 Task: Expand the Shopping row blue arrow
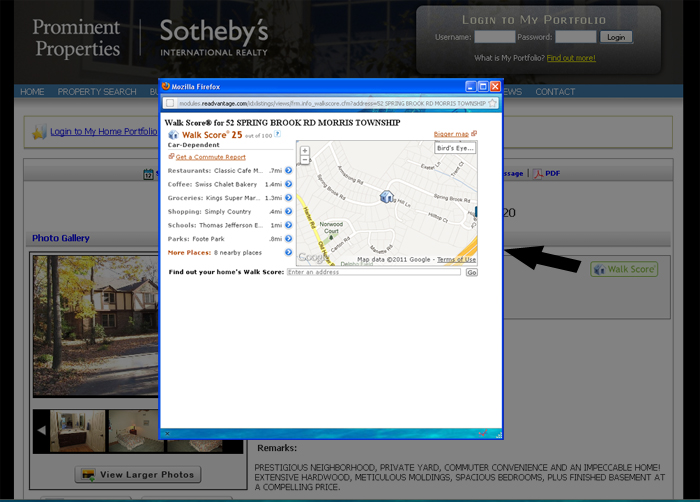[289, 212]
